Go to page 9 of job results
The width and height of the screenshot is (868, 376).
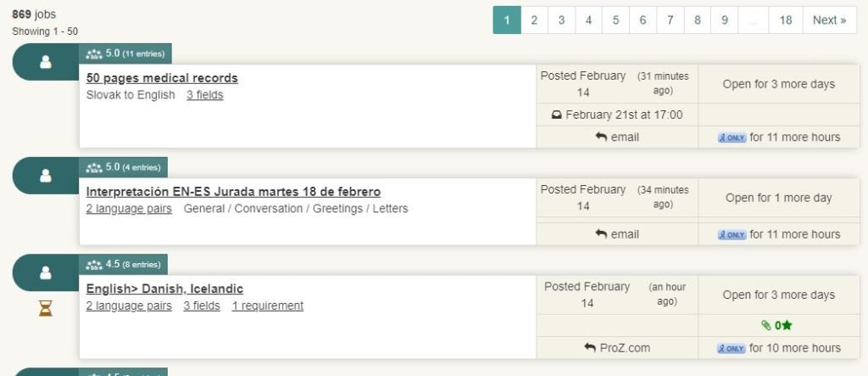pos(724,20)
